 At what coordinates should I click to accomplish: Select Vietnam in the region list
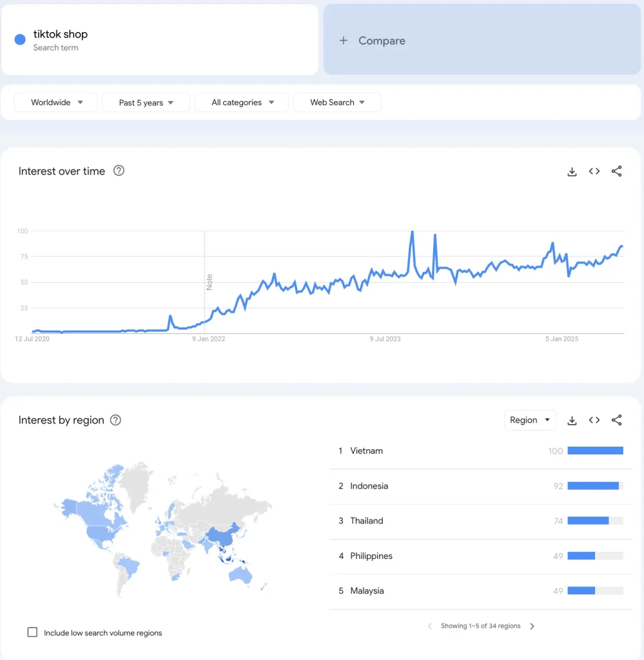click(x=367, y=451)
